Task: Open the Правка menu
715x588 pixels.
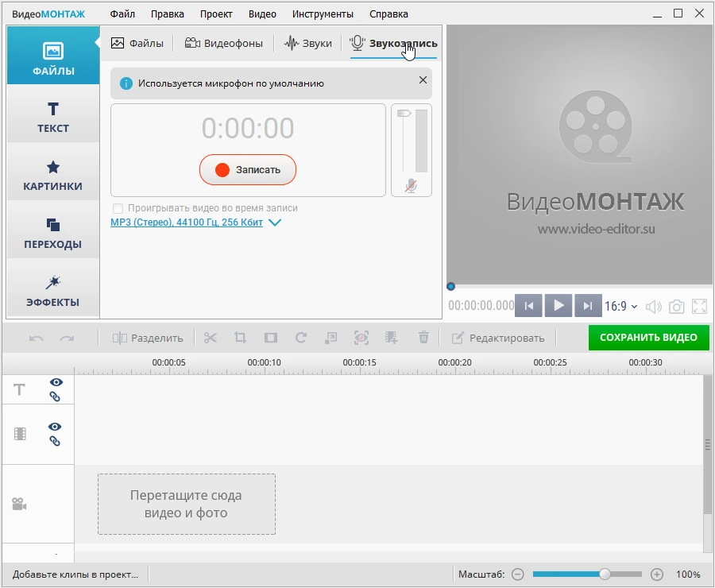Action: tap(168, 14)
